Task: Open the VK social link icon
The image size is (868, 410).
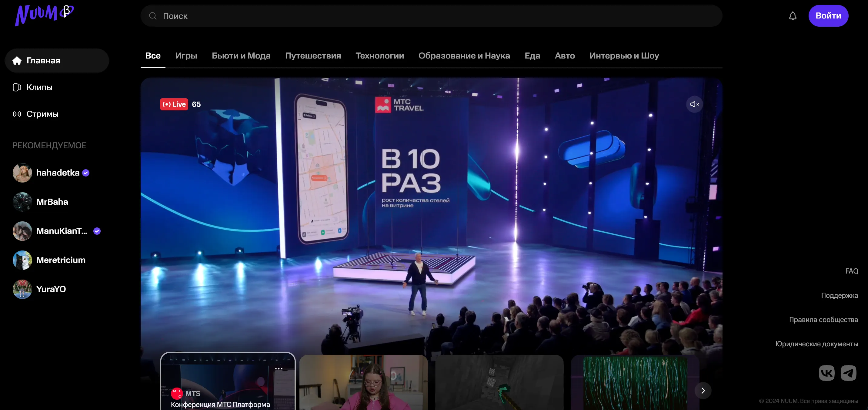Action: (x=826, y=373)
